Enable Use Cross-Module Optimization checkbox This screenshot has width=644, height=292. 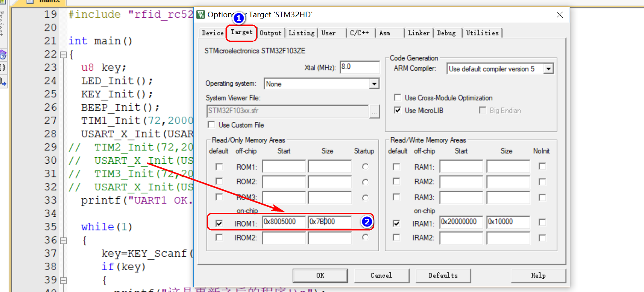(x=398, y=98)
